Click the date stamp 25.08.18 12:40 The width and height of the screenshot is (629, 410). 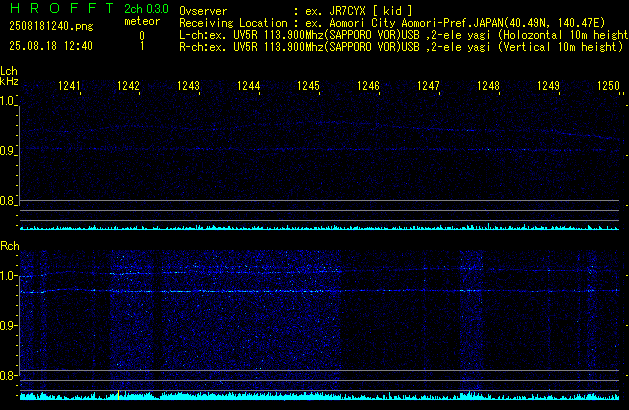[x=51, y=46]
